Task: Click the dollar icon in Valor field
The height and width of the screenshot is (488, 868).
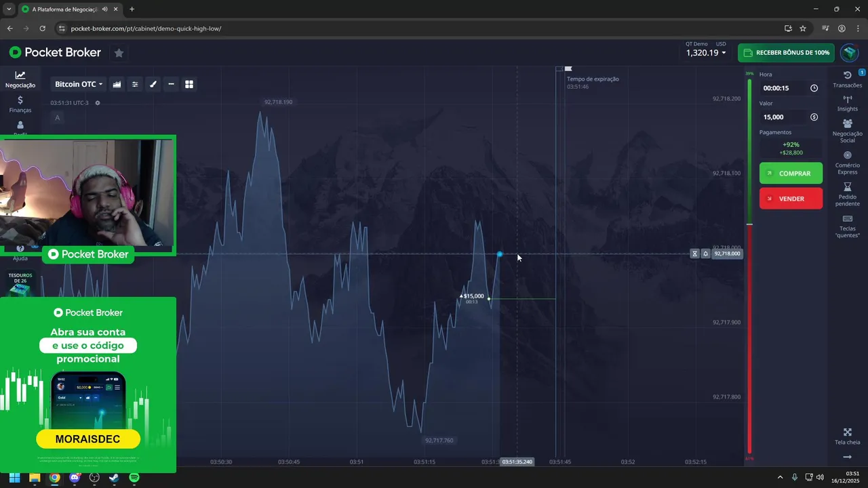Action: (814, 117)
